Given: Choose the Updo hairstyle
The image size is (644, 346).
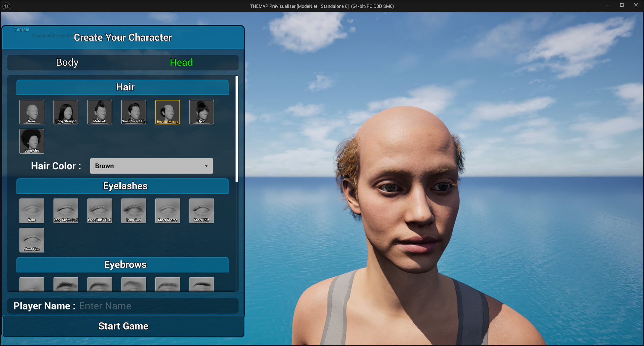Looking at the screenshot, I should click(x=201, y=112).
